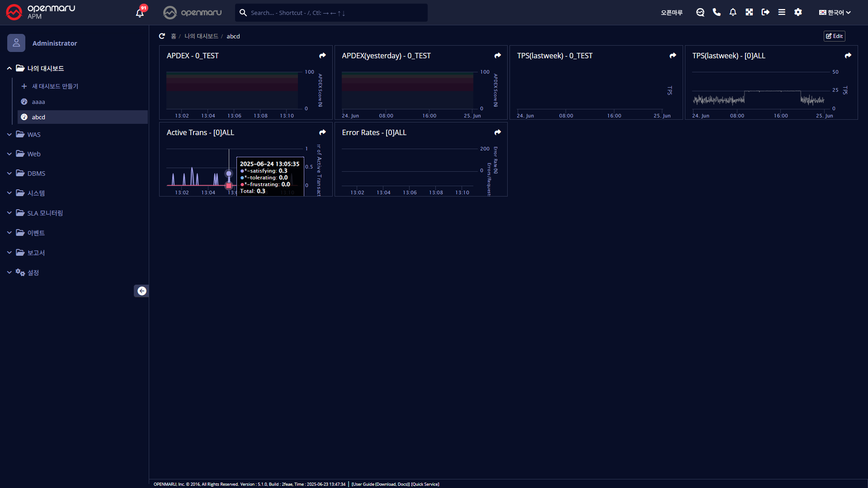Screen dimensions: 868x488
Task: Open the notification bell with 91 badge
Action: [x=140, y=13]
